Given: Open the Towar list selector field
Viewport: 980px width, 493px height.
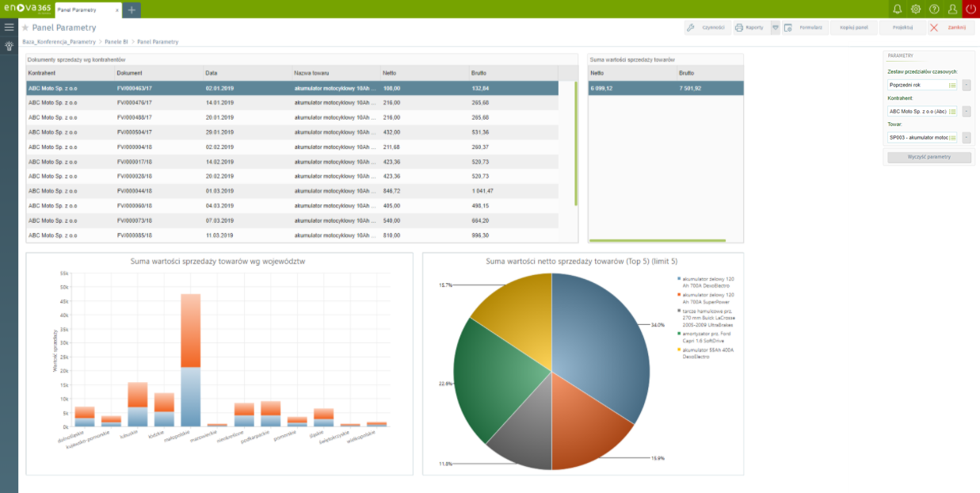Looking at the screenshot, I should coord(952,138).
